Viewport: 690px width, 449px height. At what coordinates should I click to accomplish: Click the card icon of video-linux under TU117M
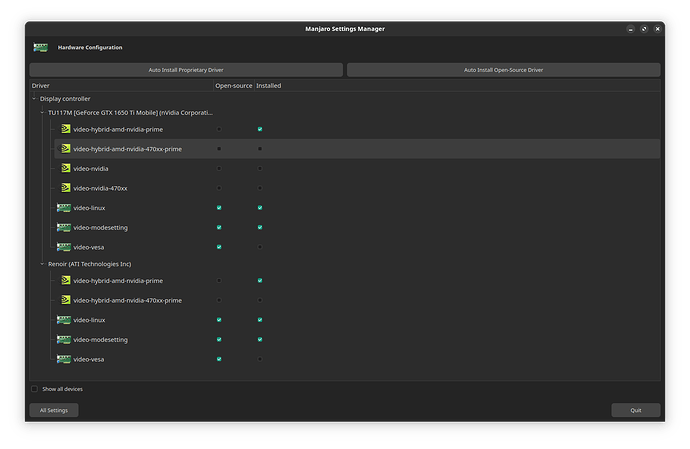pyautogui.click(x=64, y=207)
